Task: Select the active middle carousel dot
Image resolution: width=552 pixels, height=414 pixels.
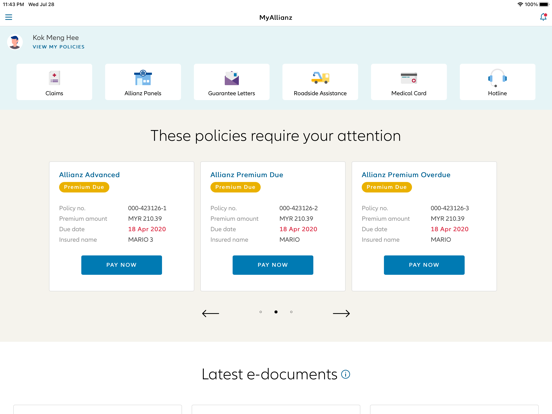Action: [276, 312]
